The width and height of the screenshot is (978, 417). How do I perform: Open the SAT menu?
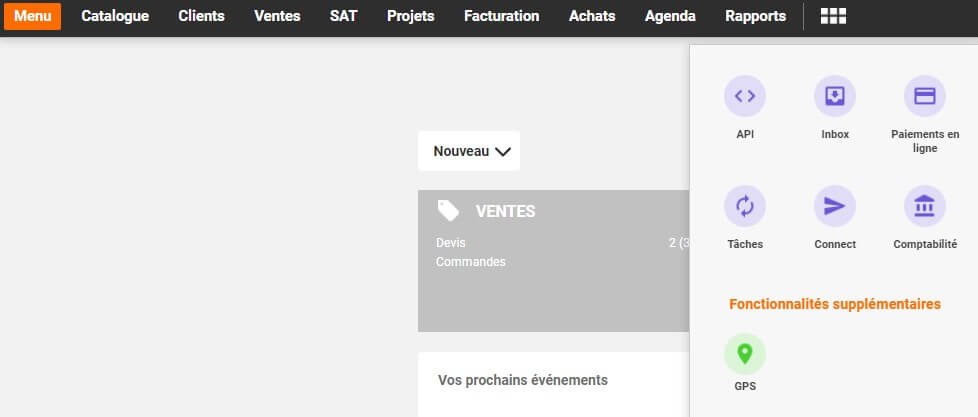[343, 16]
